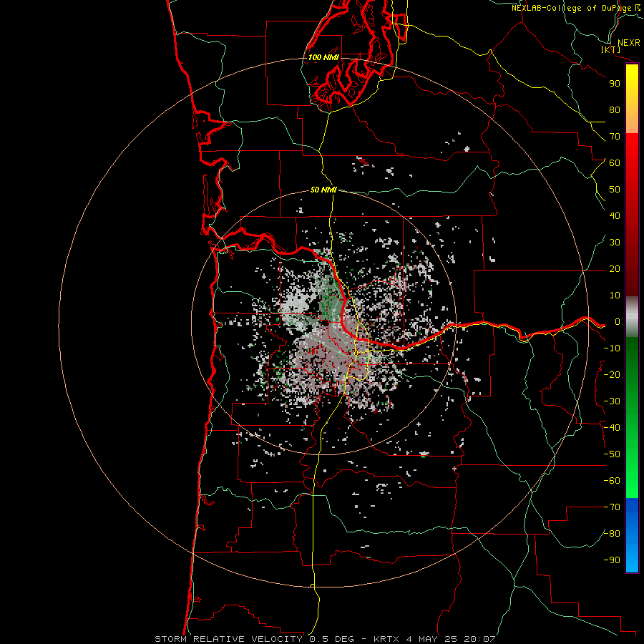Click the STORM RELATIVE VELOCITY caption text
Screen dimensions: 644x644
click(228, 639)
